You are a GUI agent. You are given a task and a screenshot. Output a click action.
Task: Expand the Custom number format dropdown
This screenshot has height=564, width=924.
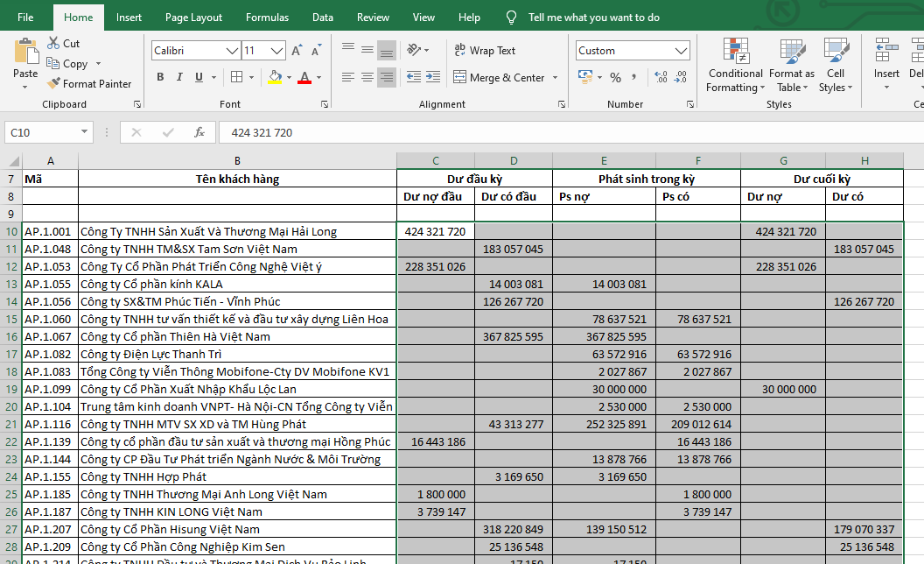[682, 51]
